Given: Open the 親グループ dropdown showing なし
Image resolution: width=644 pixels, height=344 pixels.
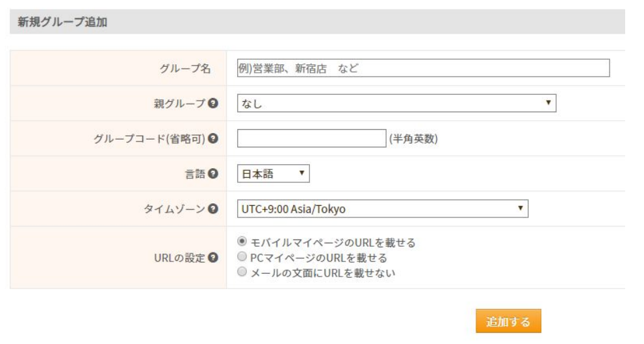Looking at the screenshot, I should (x=396, y=103).
